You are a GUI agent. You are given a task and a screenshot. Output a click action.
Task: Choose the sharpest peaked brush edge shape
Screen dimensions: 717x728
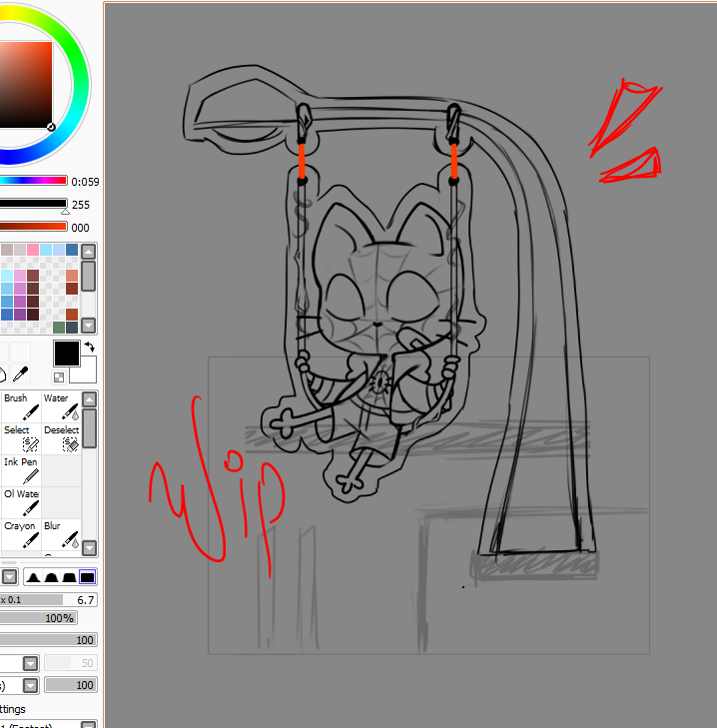pyautogui.click(x=33, y=577)
